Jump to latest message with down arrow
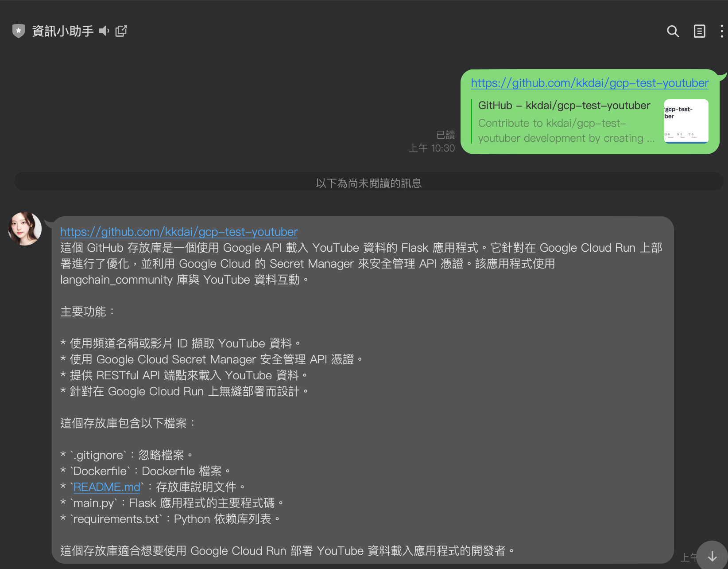The width and height of the screenshot is (728, 569). [x=712, y=556]
